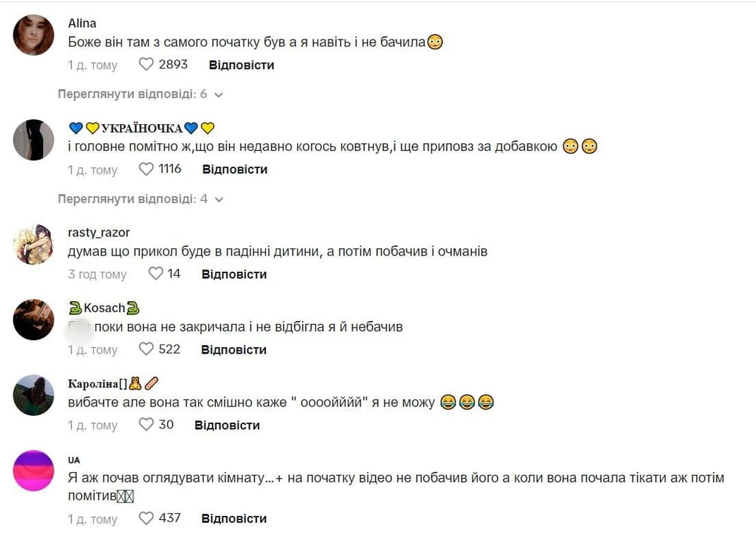The width and height of the screenshot is (756, 542).
Task: Click UA's pink-purple avatar
Action: (34, 471)
